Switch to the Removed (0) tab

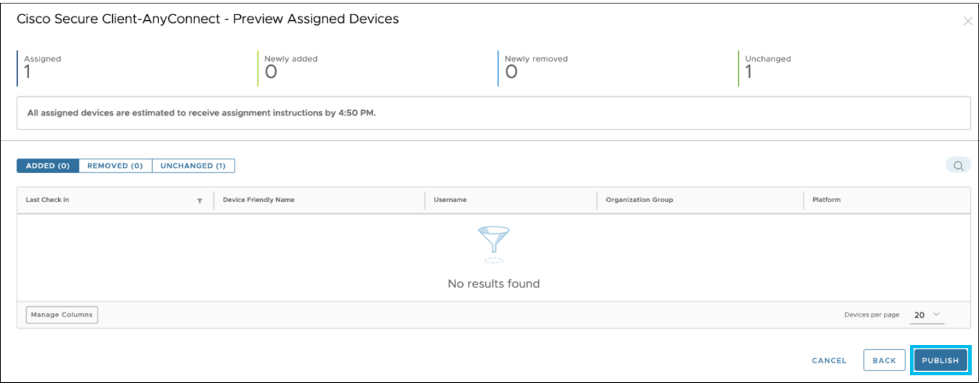(115, 166)
